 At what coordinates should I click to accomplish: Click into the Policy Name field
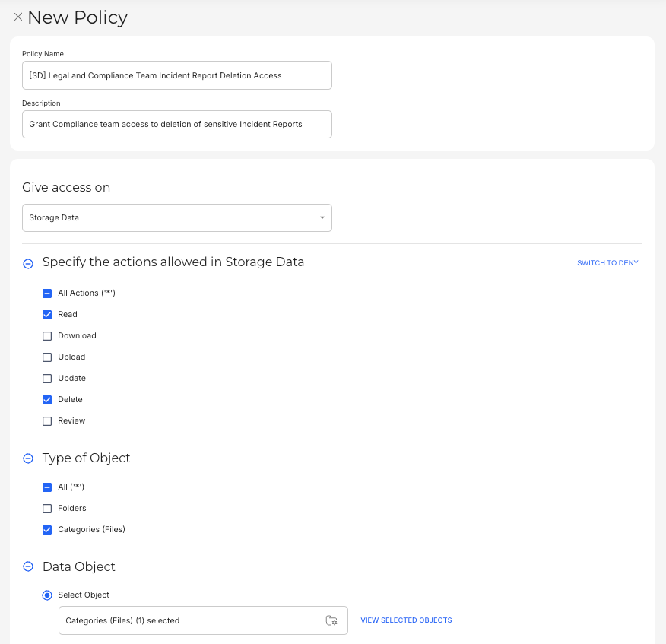click(x=176, y=75)
